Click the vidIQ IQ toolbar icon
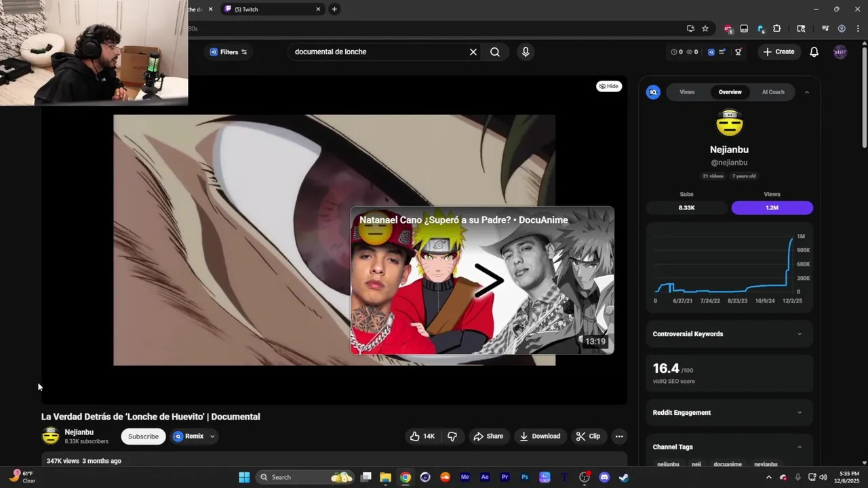Screen dimensions: 868x488 click(x=711, y=52)
